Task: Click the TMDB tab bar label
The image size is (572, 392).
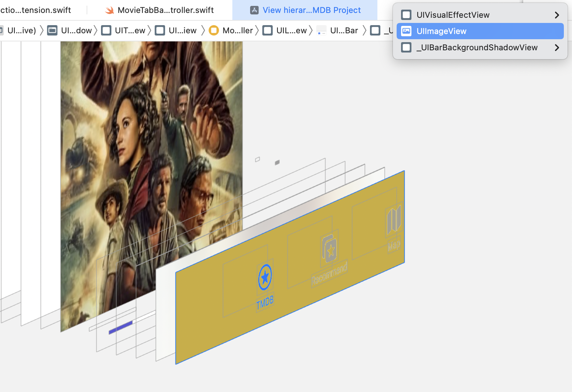Action: point(265,302)
